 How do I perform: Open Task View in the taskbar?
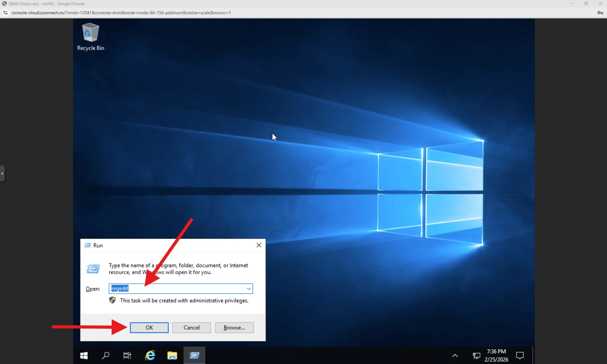coord(127,355)
